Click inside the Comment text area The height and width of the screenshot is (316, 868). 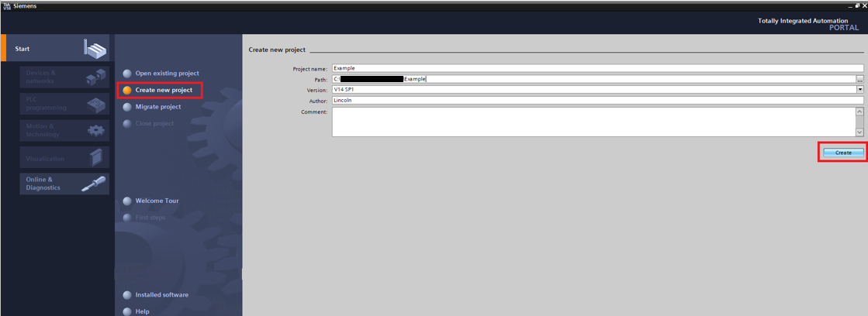593,122
